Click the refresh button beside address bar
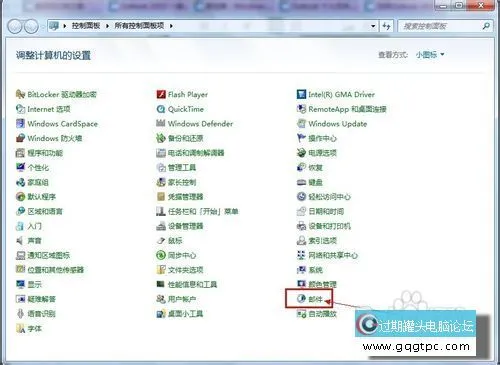This screenshot has width=500, height=365. pos(386,26)
